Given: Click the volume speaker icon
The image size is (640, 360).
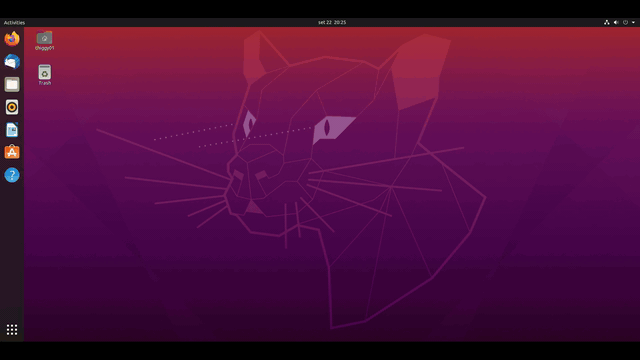Looking at the screenshot, I should [x=616, y=22].
